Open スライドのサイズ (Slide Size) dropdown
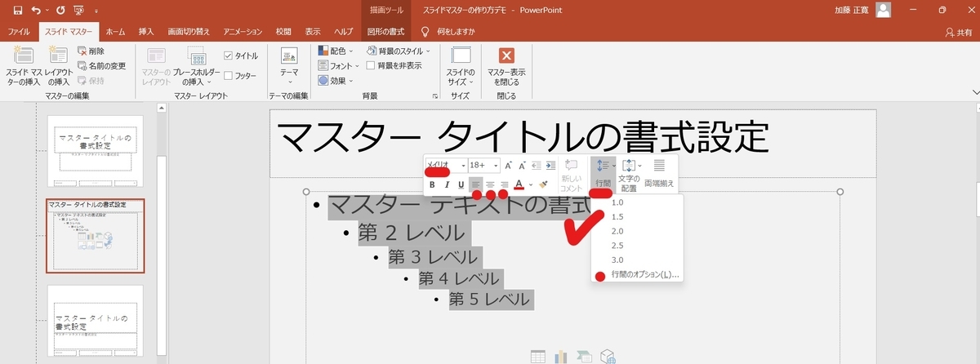The height and width of the screenshot is (364, 980). coord(461,65)
